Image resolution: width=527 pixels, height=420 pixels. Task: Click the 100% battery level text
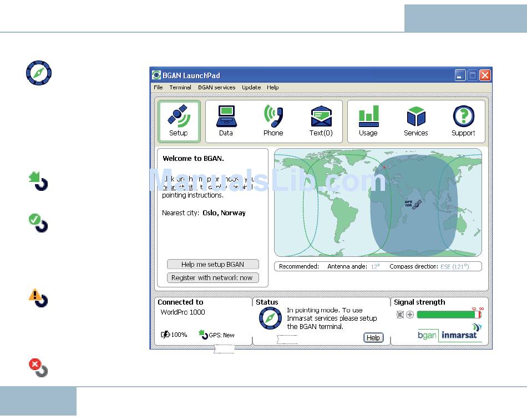pyautogui.click(x=179, y=335)
